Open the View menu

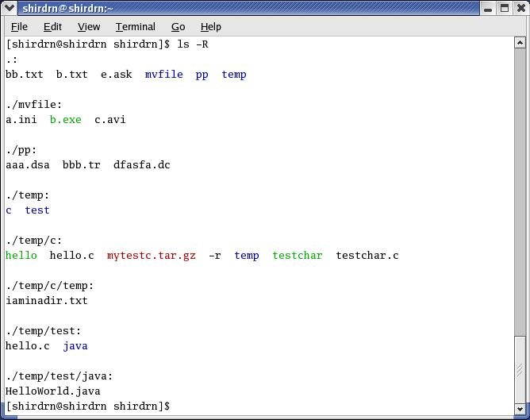(x=89, y=27)
